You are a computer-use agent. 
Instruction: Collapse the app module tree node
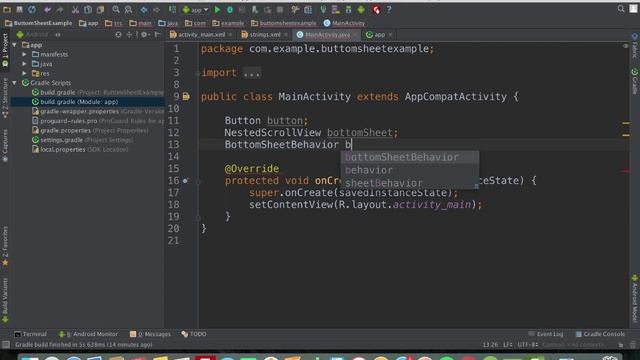pyautogui.click(x=15, y=45)
